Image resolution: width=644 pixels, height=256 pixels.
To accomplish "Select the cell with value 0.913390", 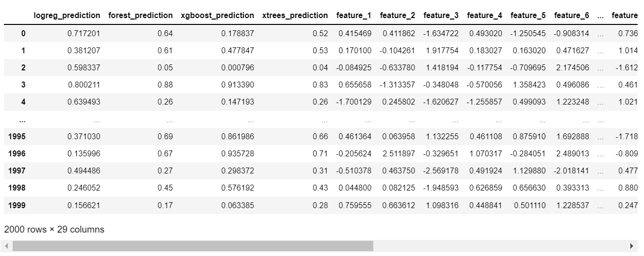I will point(238,85).
